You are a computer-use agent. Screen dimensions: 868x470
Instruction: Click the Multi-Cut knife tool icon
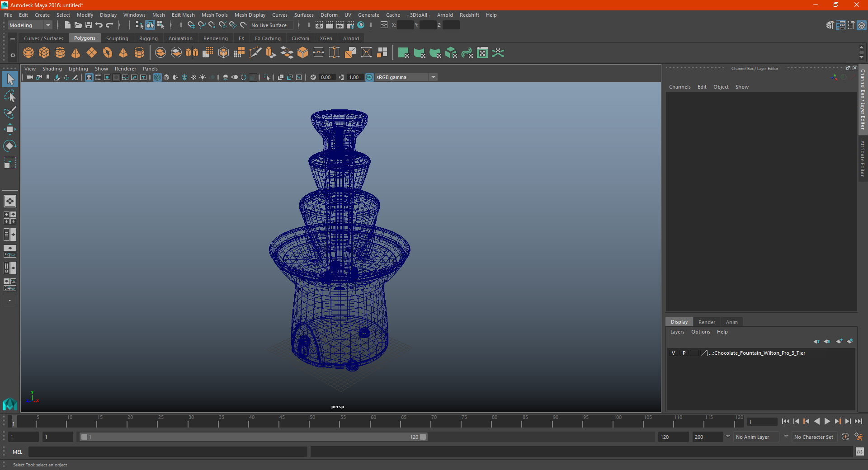255,53
